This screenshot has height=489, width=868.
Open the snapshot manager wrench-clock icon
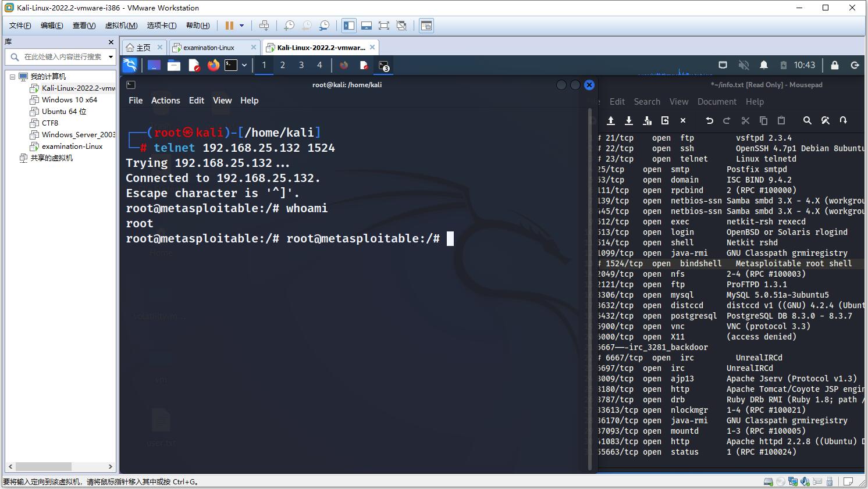[324, 26]
